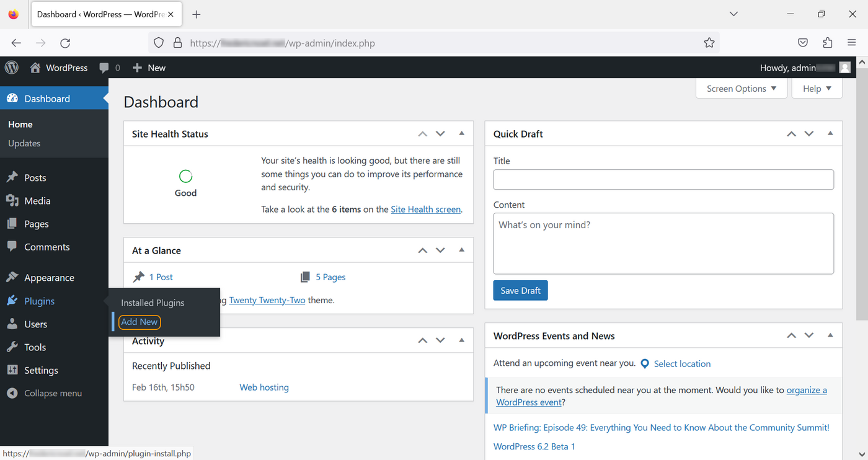Collapse the Quick Draft panel
This screenshot has height=460, width=868.
[830, 133]
